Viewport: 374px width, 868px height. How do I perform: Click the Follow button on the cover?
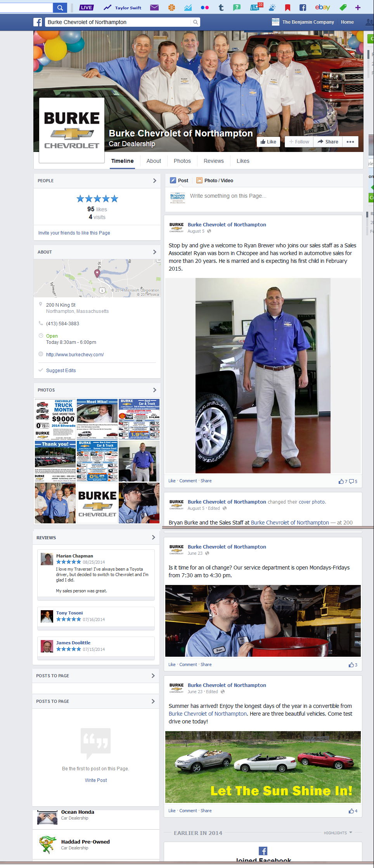click(299, 142)
